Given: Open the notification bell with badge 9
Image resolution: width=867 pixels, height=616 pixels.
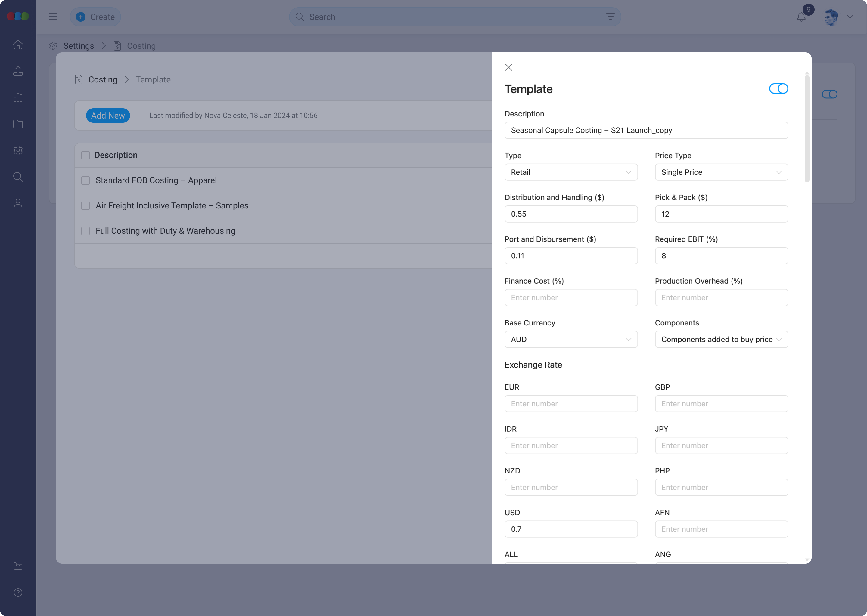Looking at the screenshot, I should [x=801, y=17].
